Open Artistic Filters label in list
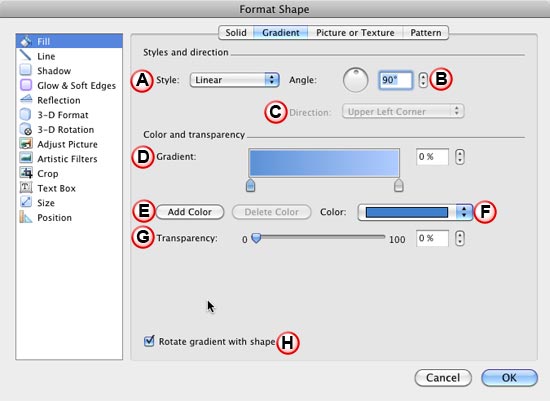This screenshot has width=550, height=401. tap(67, 159)
